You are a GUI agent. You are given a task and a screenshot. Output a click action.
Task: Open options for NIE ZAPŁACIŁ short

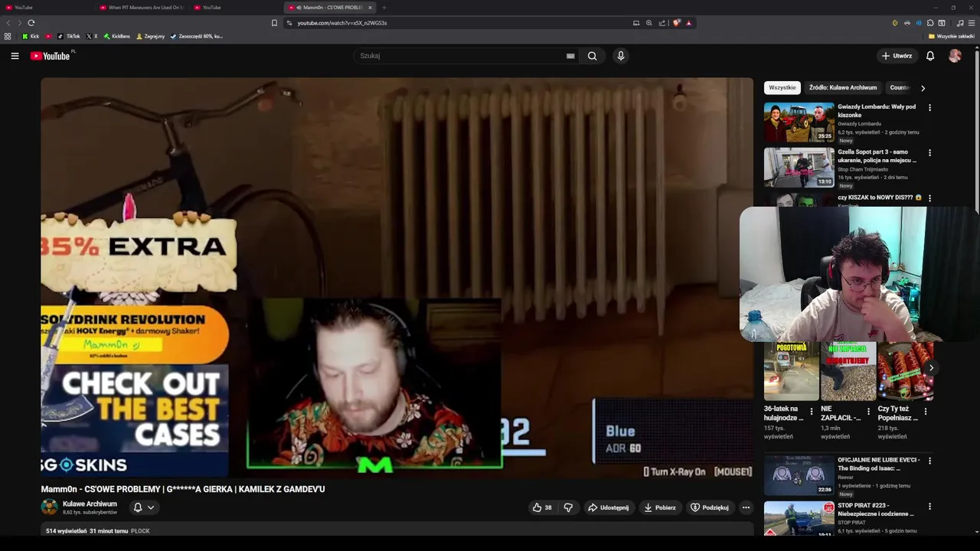coord(868,412)
